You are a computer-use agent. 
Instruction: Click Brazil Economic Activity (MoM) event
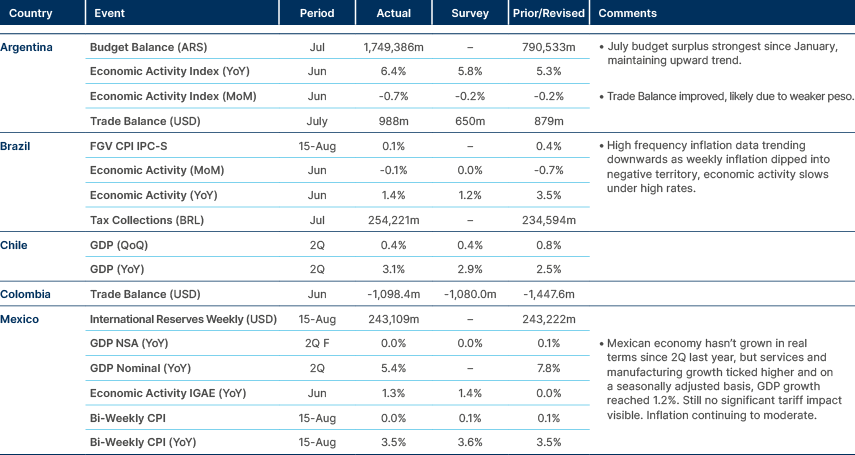click(157, 170)
